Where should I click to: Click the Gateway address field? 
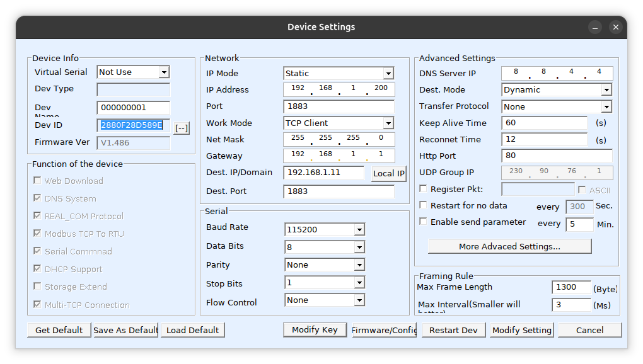(x=339, y=156)
